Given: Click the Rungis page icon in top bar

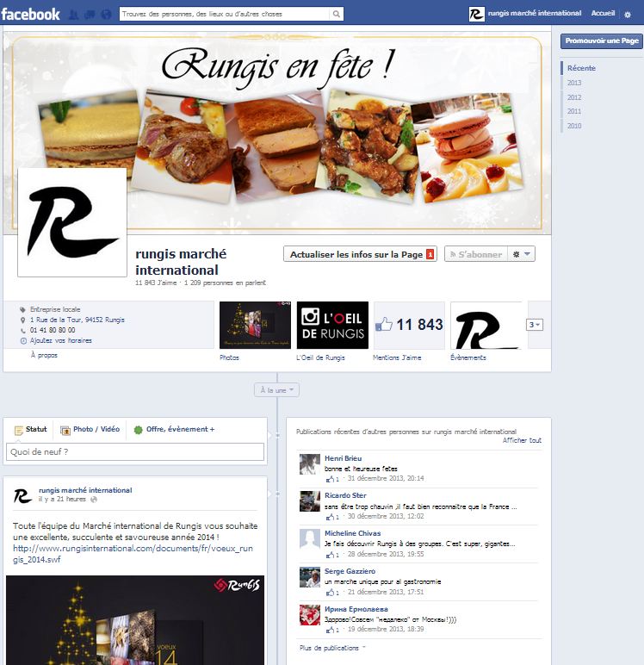Looking at the screenshot, I should tap(476, 14).
